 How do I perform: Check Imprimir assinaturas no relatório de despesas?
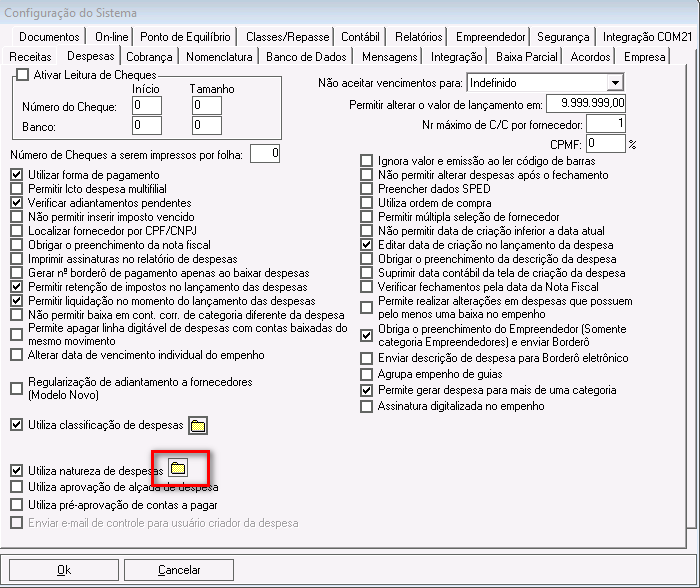click(17, 259)
